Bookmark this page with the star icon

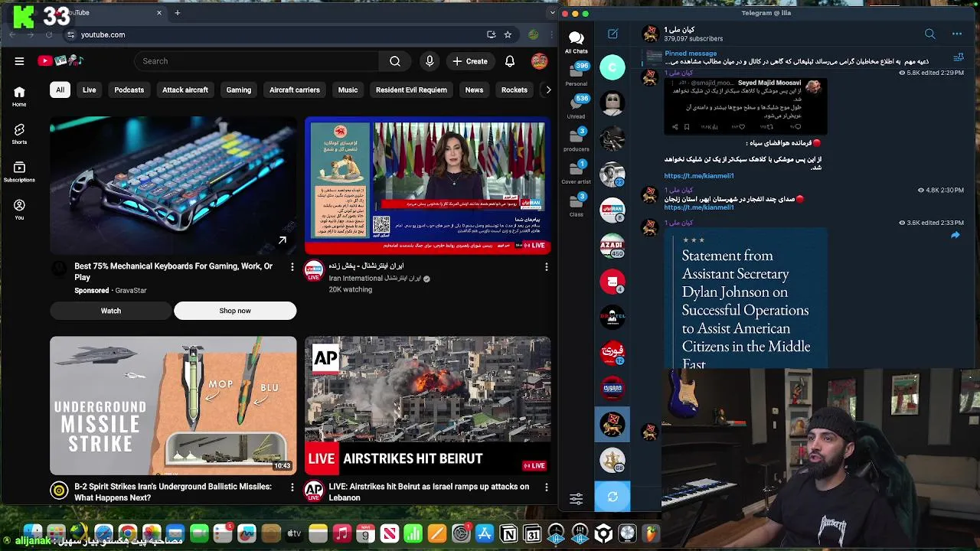508,34
